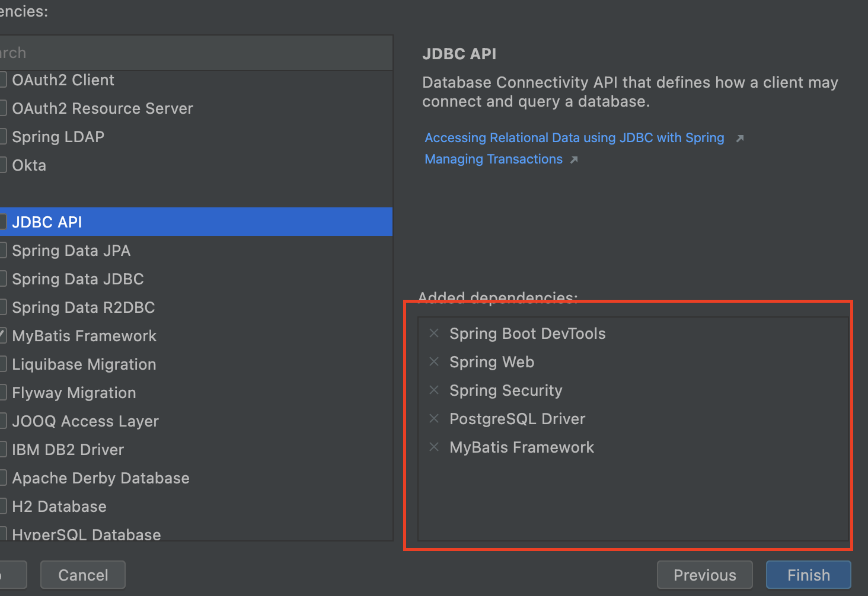Click external arrow beside Accessing Relational Data link
868x596 pixels.
pyautogui.click(x=739, y=139)
